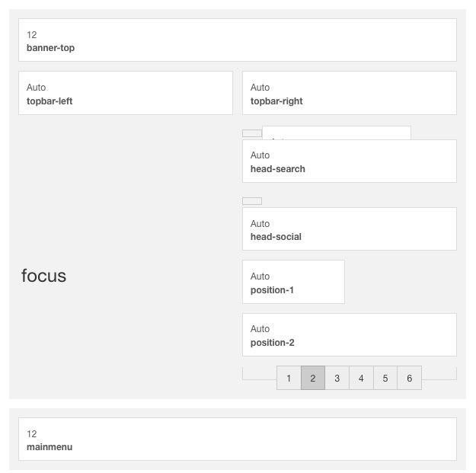Click the topbar-left position block

[126, 93]
